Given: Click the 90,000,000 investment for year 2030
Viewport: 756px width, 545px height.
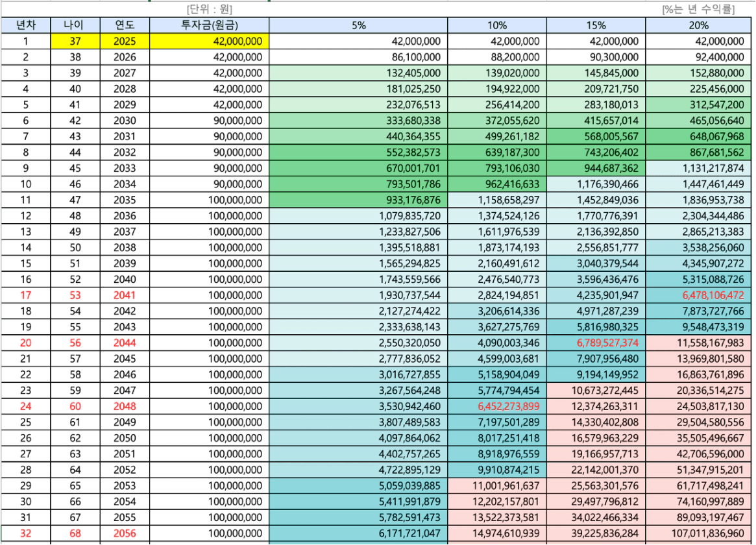Looking at the screenshot, I should (x=209, y=121).
